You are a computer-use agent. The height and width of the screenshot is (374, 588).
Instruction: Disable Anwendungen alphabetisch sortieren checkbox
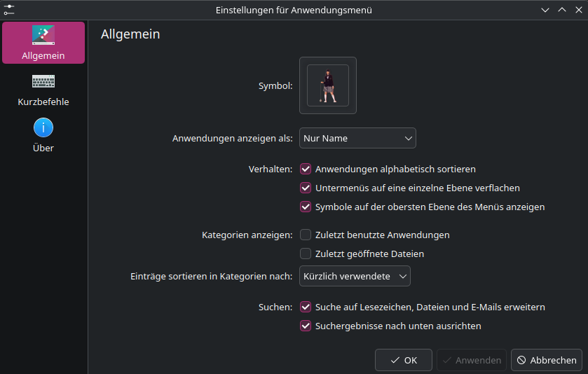(306, 169)
